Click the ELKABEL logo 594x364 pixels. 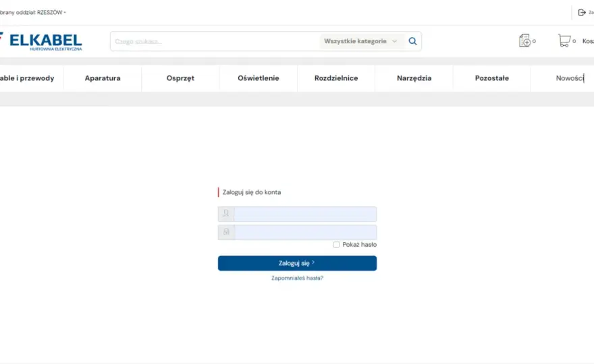point(41,41)
